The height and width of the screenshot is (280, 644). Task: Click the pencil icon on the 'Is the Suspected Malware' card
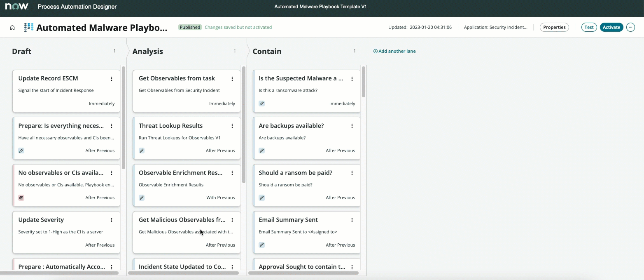(x=261, y=104)
